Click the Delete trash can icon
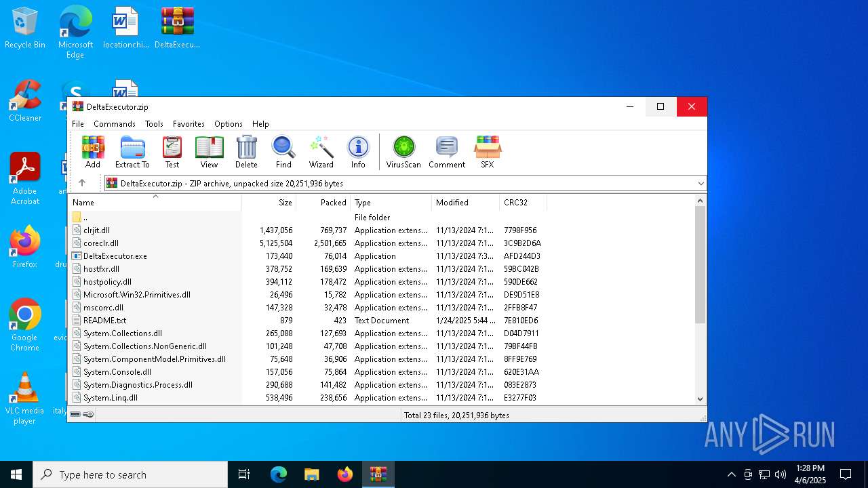Image resolution: width=868 pixels, height=488 pixels. click(246, 152)
